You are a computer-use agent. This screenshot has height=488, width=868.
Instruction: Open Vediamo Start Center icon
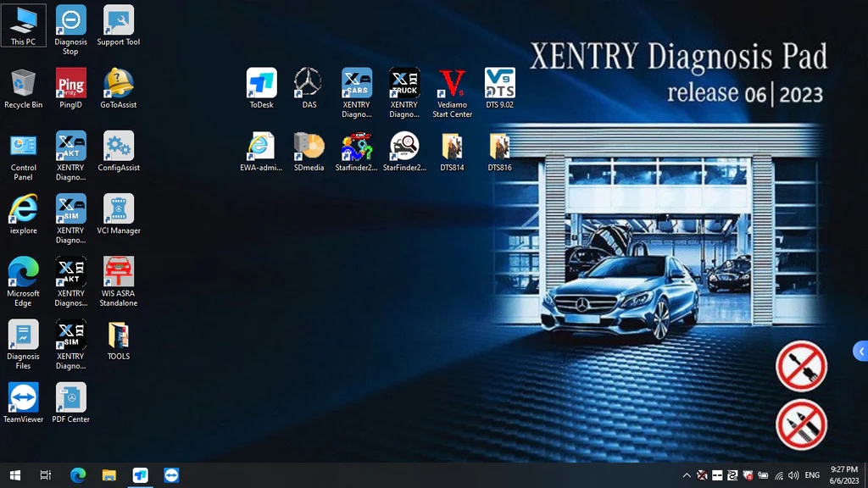[x=452, y=83]
